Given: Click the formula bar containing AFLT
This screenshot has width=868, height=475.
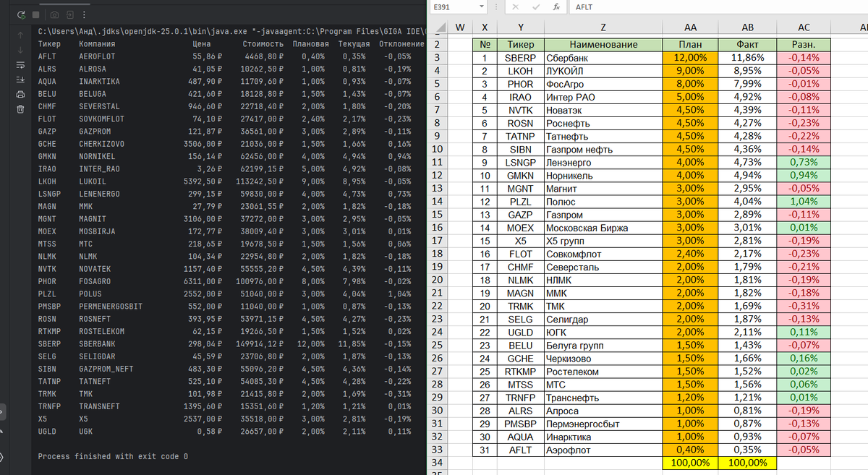Looking at the screenshot, I should pyautogui.click(x=720, y=7).
